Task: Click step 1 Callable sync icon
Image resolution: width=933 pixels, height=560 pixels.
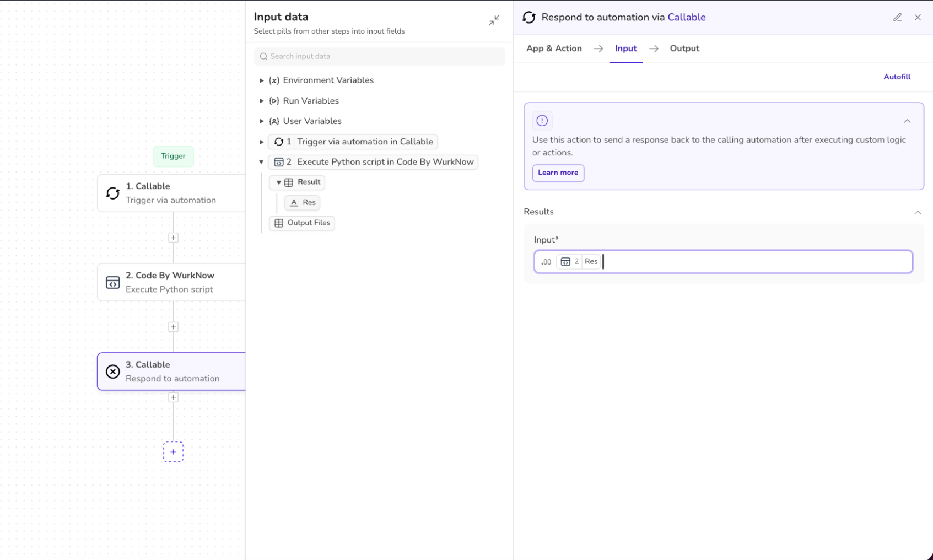Action: click(113, 193)
